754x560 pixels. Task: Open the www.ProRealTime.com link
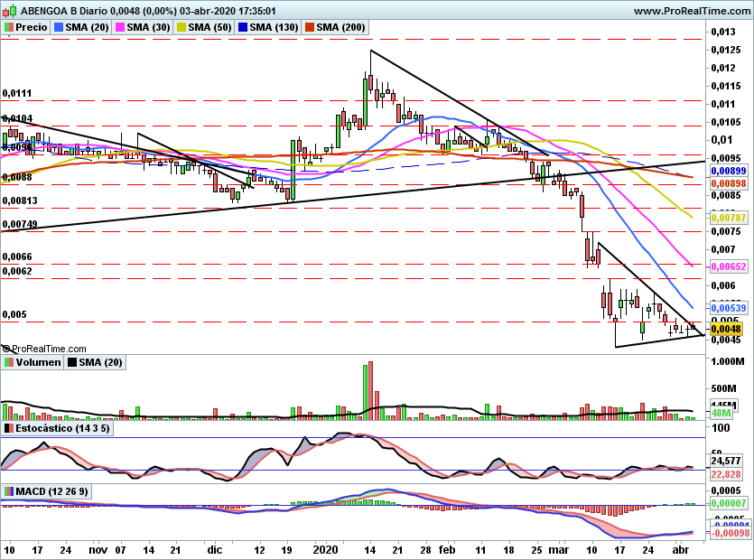tap(693, 11)
